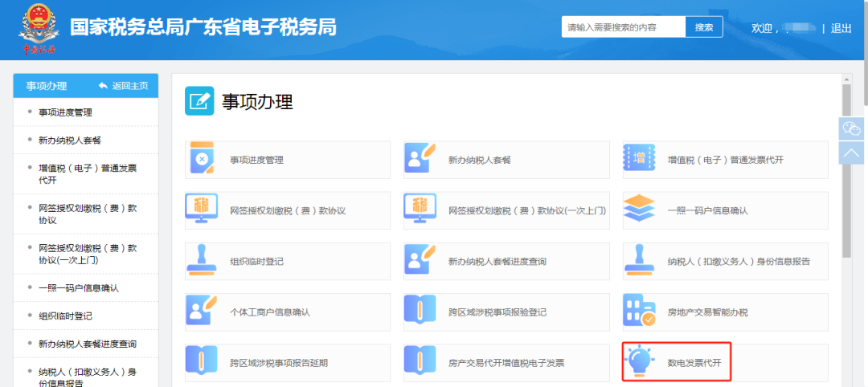The image size is (868, 387).
Task: Select 网签授权划缴税（费）款协议 in left sidebar
Action: [86, 214]
